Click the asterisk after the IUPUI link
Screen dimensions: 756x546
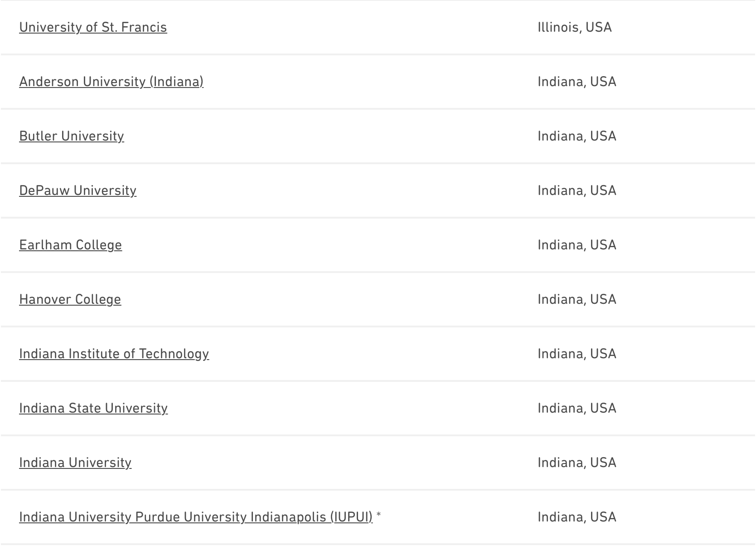point(378,516)
